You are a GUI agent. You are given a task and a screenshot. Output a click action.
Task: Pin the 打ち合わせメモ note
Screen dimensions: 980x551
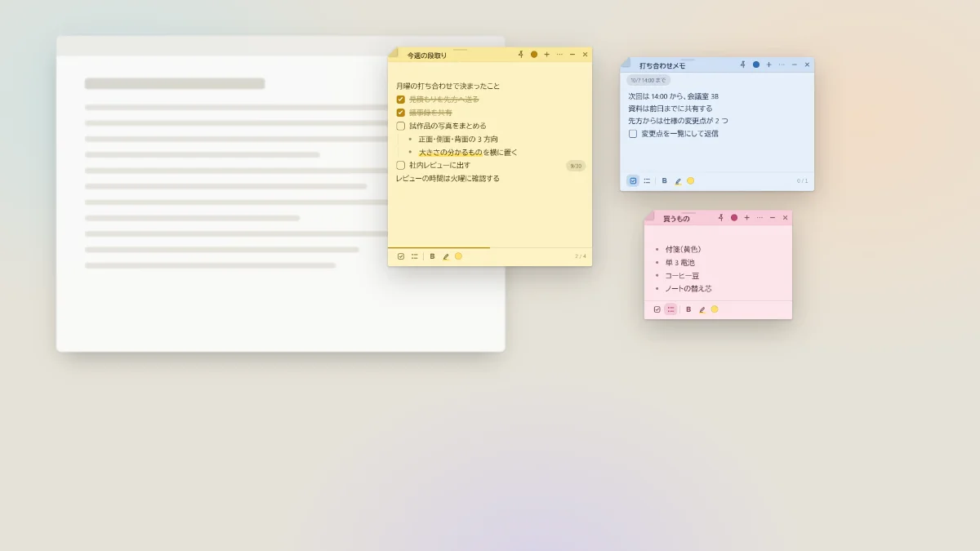click(743, 64)
